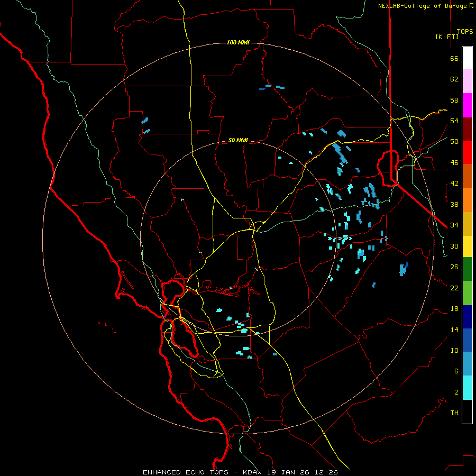The image size is (476, 476).
Task: Click the steel blue 14 legend swatch
Action: pos(467,364)
